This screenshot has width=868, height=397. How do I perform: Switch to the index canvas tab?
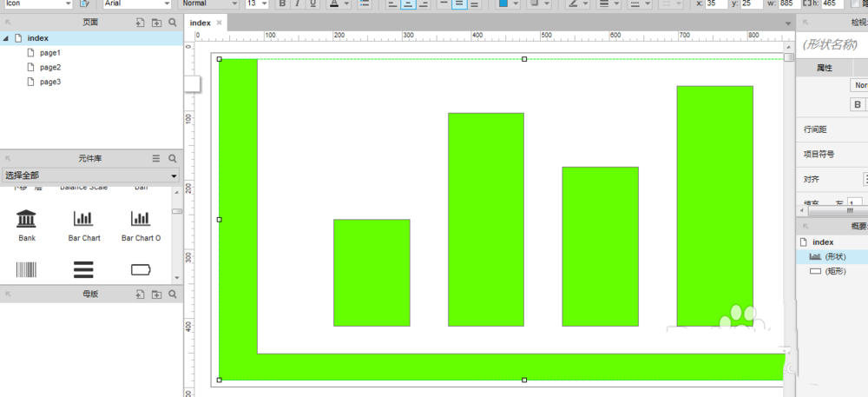tap(201, 23)
